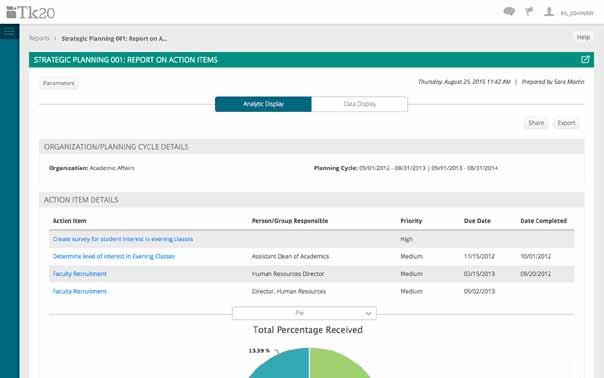Click the Priority column header
The image size is (604, 378).
pos(411,221)
